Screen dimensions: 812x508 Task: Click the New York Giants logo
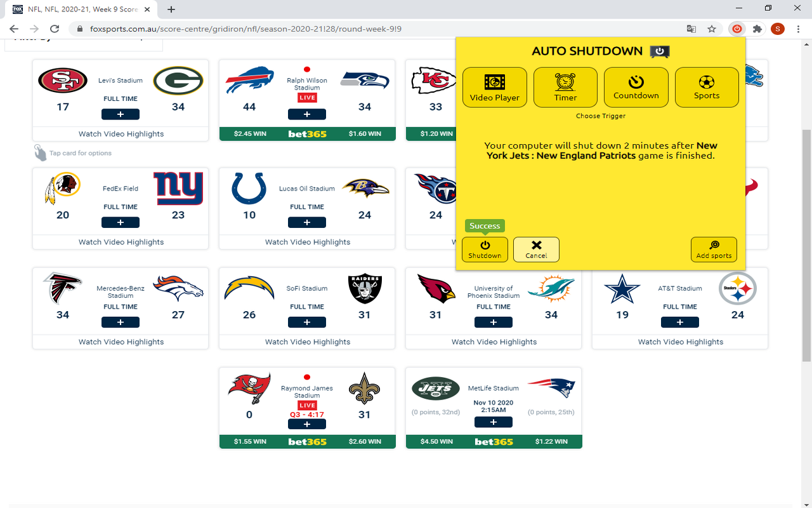click(178, 189)
